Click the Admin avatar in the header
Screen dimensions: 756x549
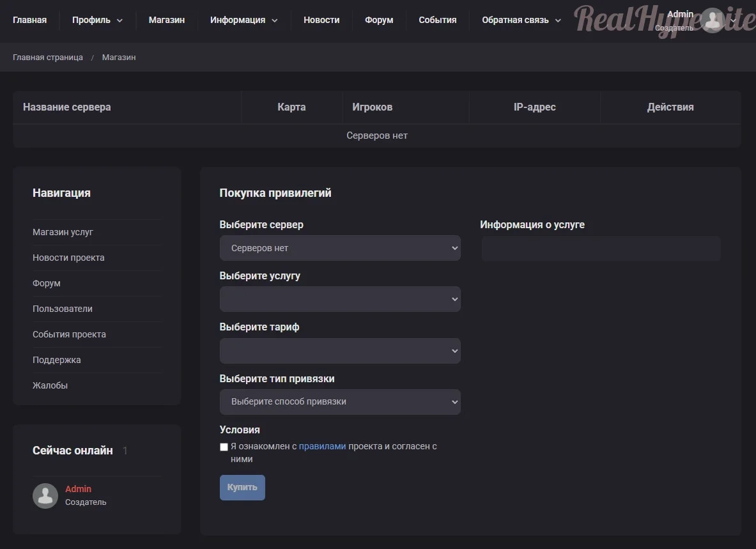click(713, 20)
